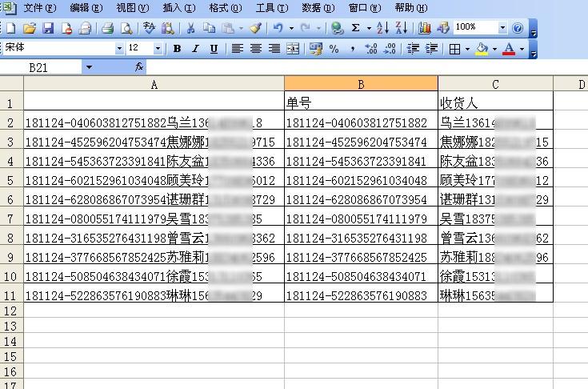Open a file with the folder icon

click(x=30, y=28)
